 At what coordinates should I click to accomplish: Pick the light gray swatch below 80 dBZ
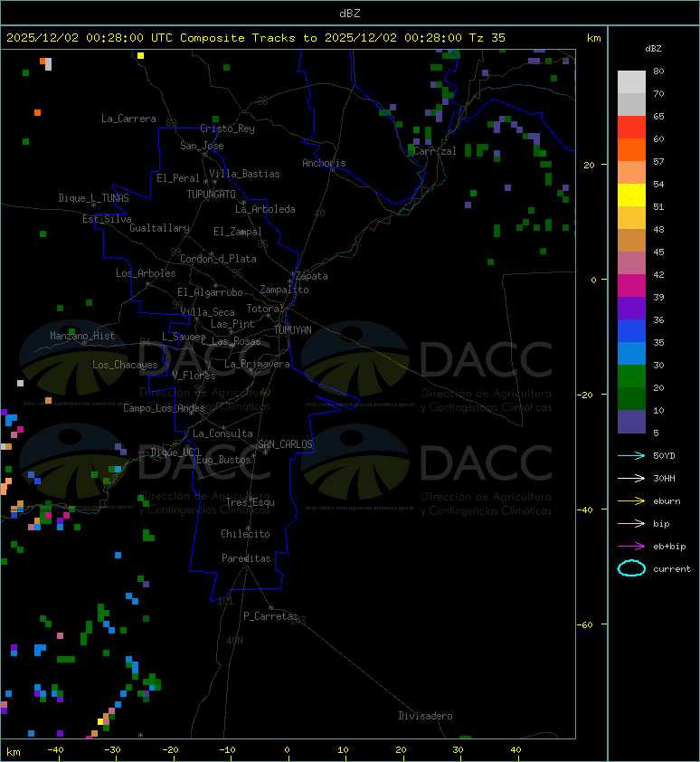pyautogui.click(x=631, y=82)
